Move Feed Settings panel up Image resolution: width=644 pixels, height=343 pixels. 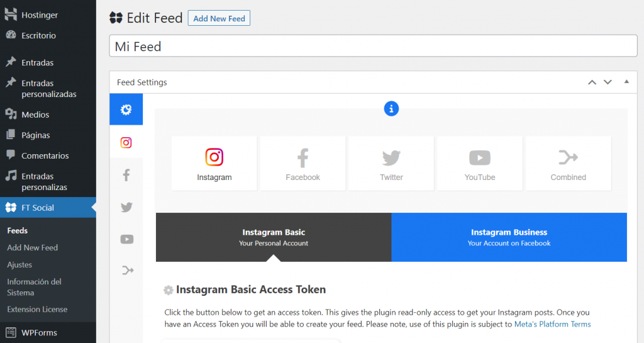[592, 82]
